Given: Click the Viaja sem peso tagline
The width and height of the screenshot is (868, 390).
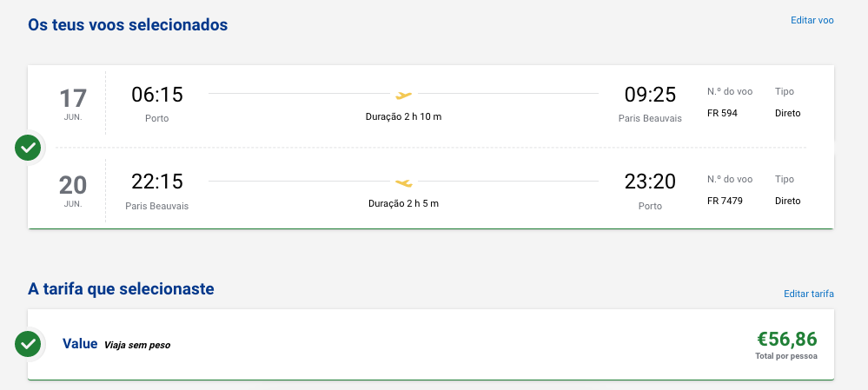Looking at the screenshot, I should pos(137,345).
